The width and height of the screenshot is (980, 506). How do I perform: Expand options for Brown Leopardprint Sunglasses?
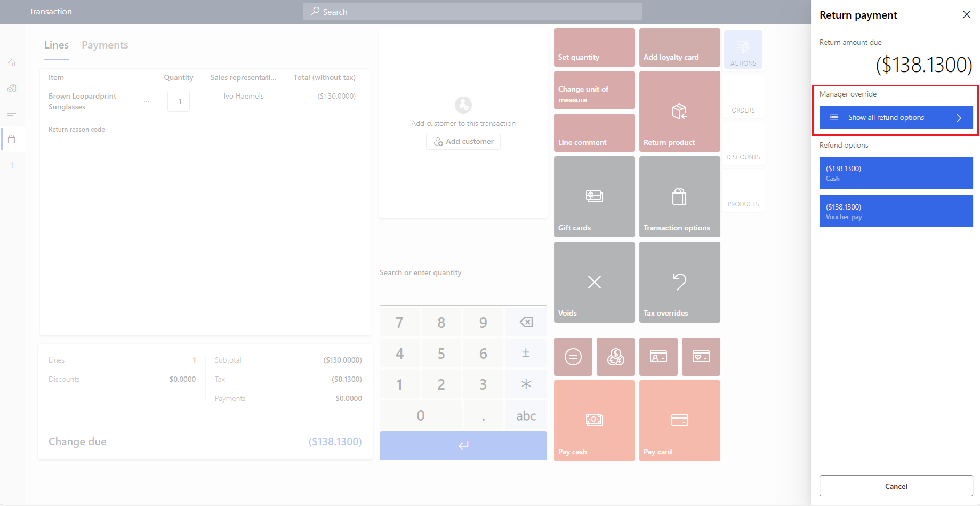(147, 101)
